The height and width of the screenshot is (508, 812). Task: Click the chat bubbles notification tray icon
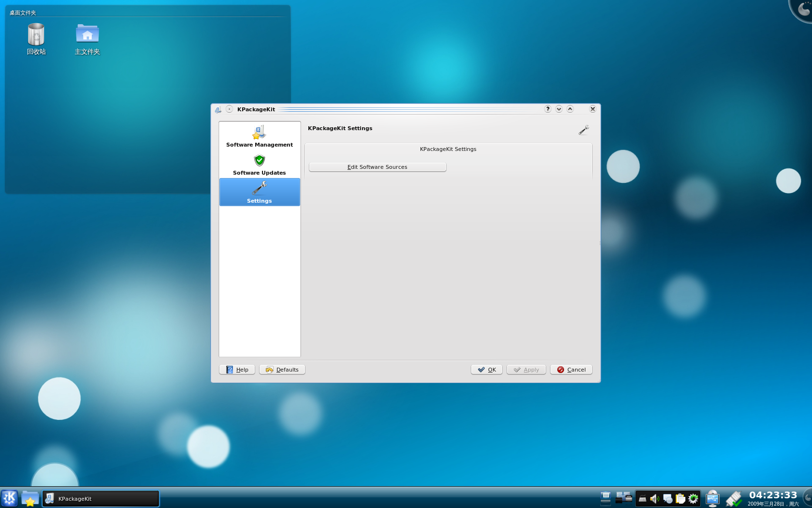click(667, 499)
